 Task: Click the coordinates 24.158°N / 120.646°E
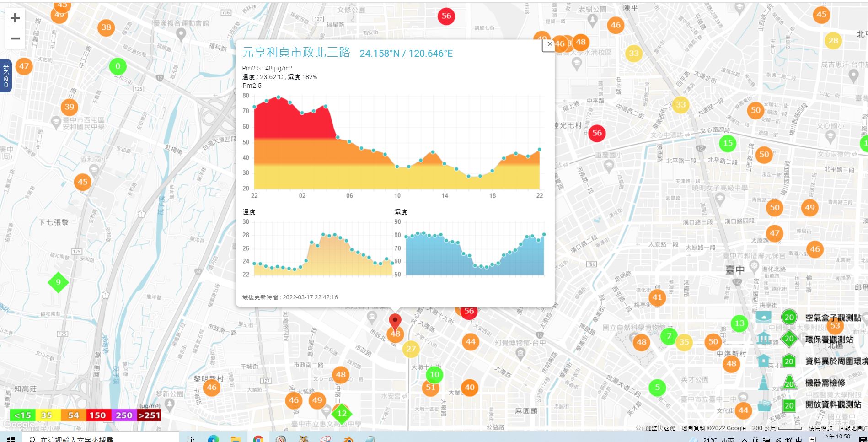(406, 54)
